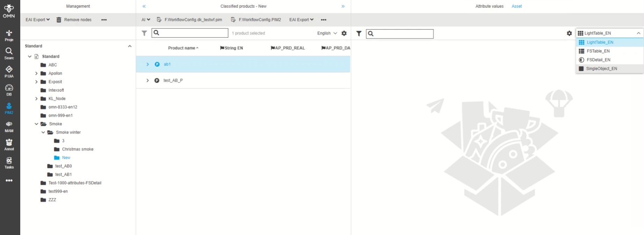Sort by Product name column
The height and width of the screenshot is (235, 644).
183,48
